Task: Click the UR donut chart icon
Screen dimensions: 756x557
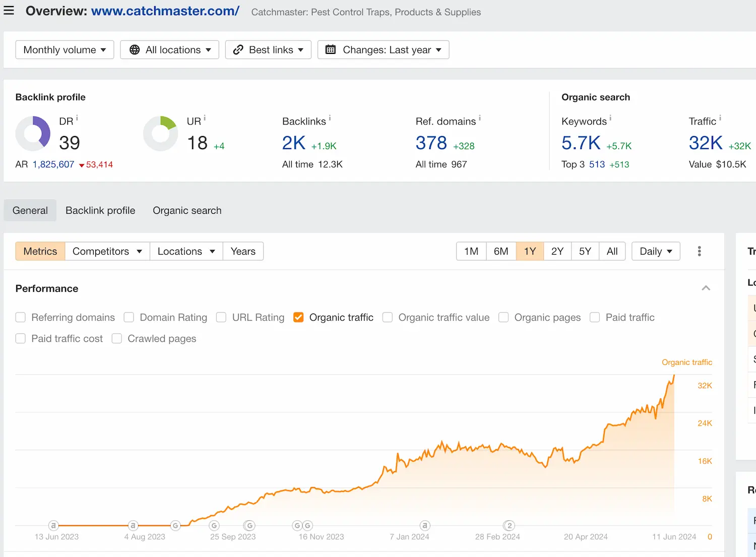Action: tap(161, 134)
